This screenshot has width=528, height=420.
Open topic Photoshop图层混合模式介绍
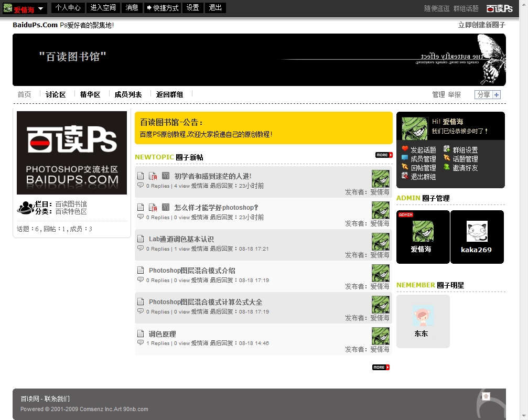coord(192,271)
